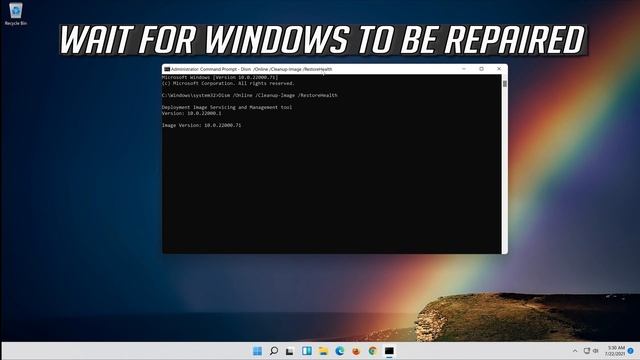Select the Command Prompt taskbar icon

click(389, 351)
